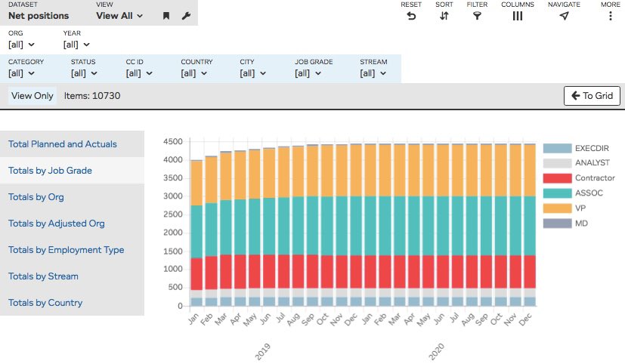Click the To Grid button
The image size is (625, 364).
[592, 96]
